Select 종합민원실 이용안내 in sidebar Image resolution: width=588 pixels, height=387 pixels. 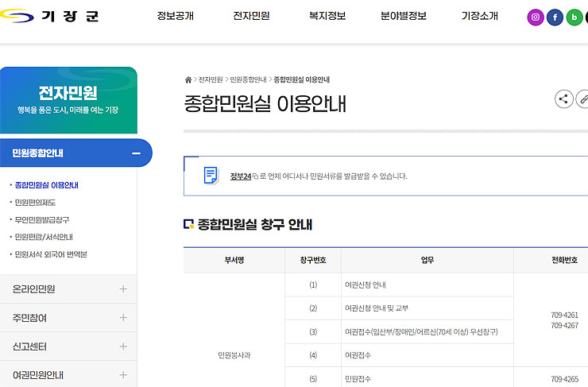pyautogui.click(x=47, y=185)
